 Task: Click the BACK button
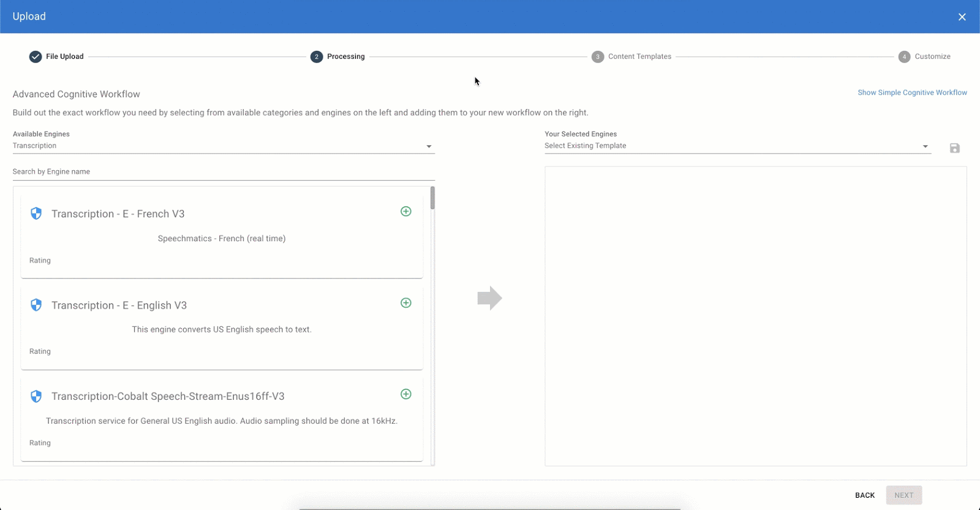865,495
